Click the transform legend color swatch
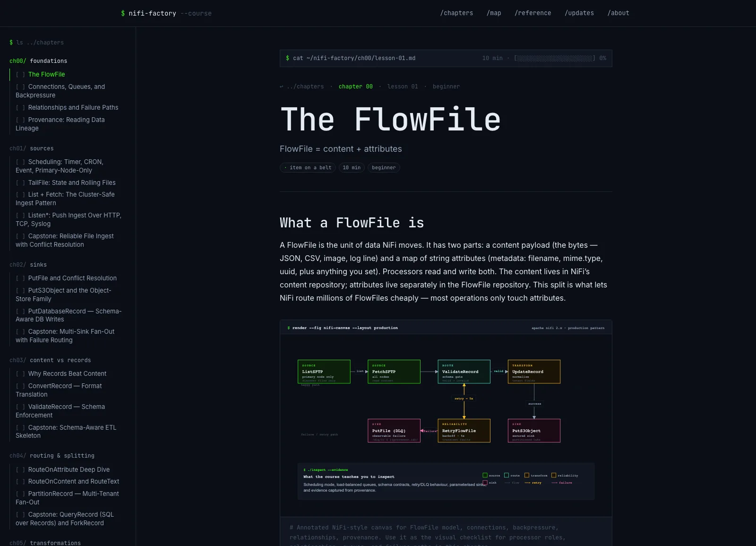The image size is (756, 546). [526, 475]
